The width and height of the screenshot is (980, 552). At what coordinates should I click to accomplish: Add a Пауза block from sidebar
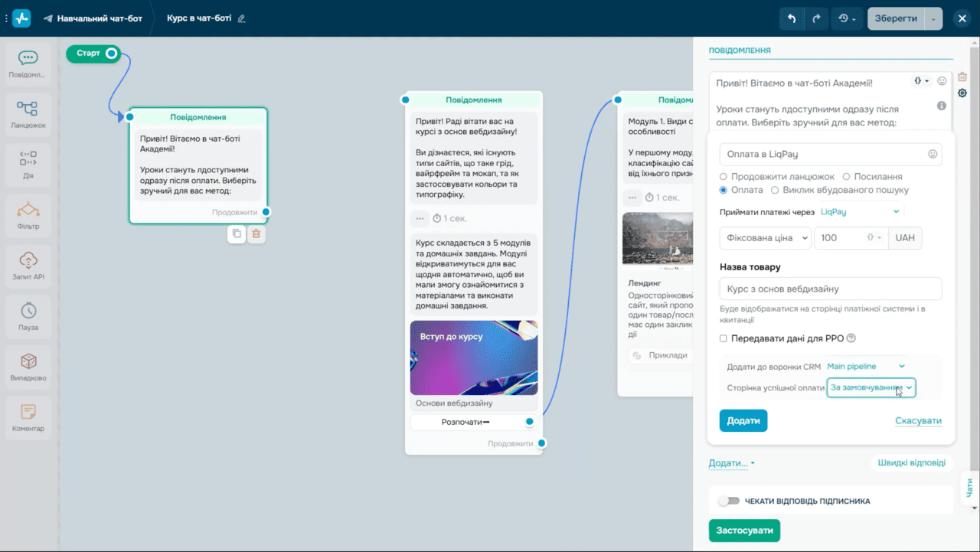(x=28, y=316)
